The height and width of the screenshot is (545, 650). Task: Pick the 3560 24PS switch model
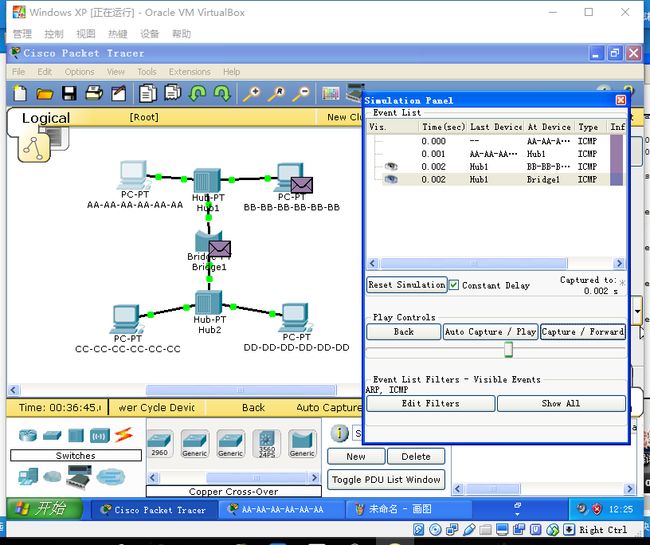[x=267, y=443]
